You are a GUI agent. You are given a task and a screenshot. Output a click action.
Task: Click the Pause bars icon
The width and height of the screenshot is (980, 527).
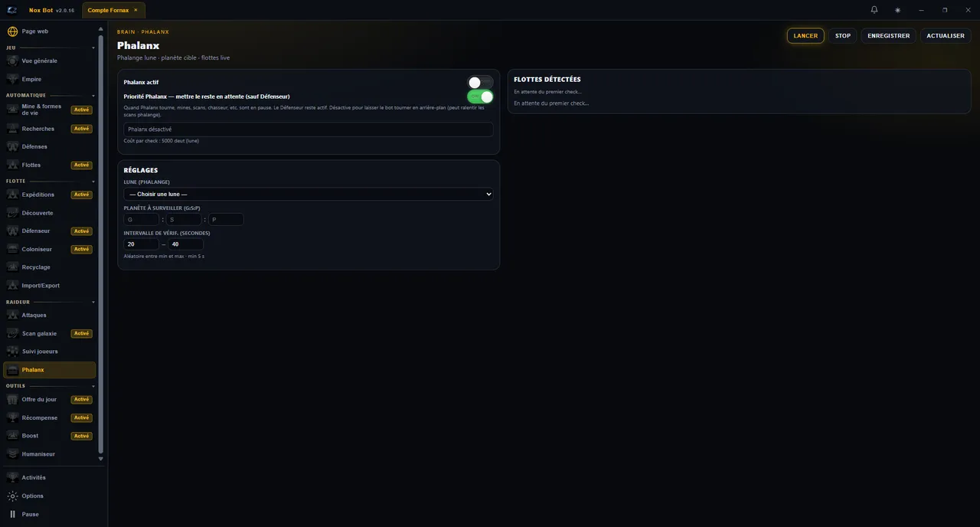pos(12,514)
